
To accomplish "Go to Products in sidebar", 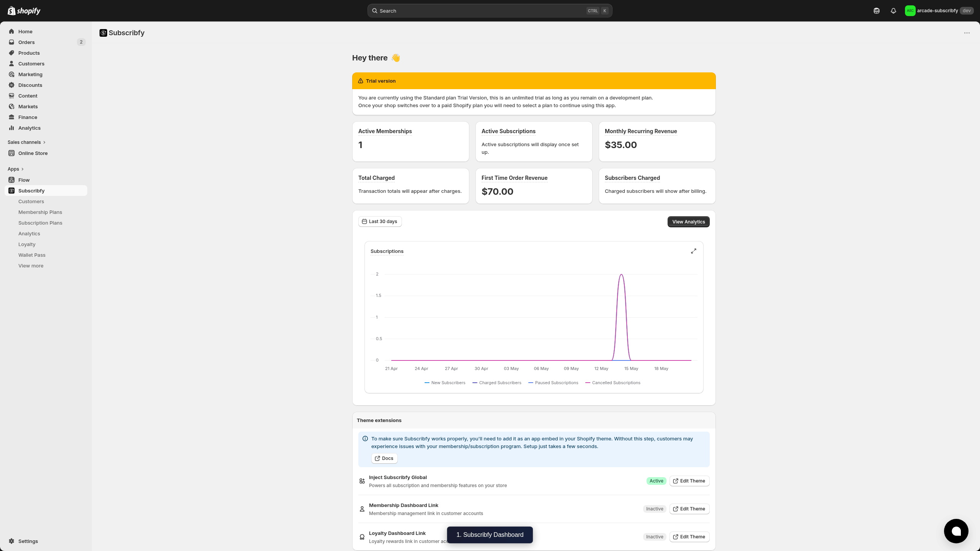I will point(46,53).
